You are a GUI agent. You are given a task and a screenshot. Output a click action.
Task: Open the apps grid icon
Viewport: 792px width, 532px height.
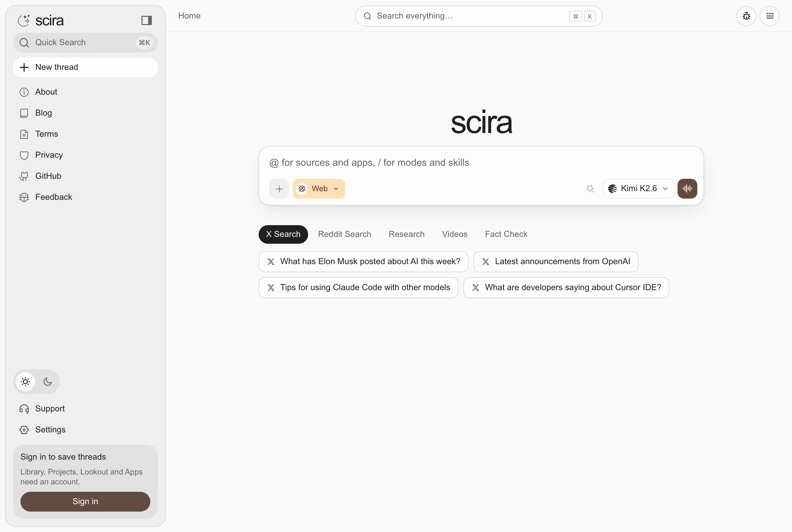pyautogui.click(x=770, y=16)
